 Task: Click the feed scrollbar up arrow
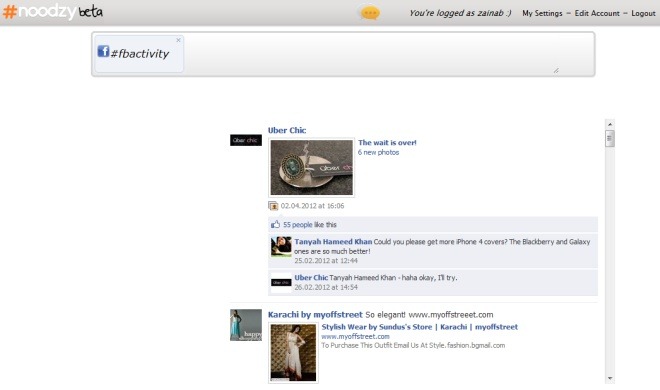coord(610,125)
